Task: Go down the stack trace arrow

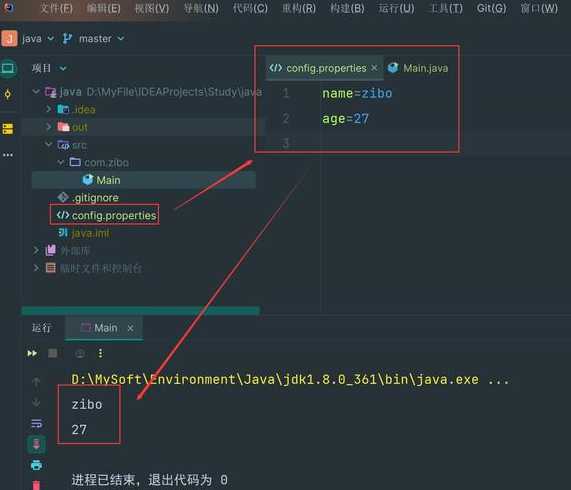Action: point(36,402)
